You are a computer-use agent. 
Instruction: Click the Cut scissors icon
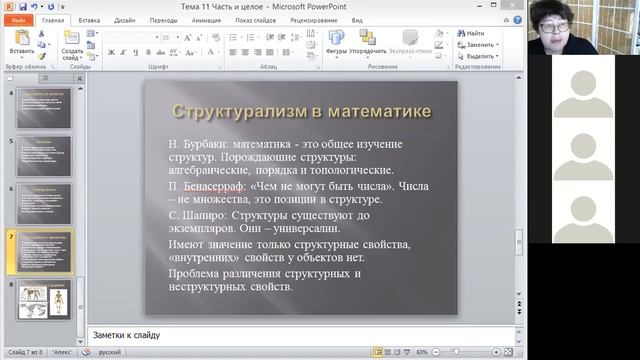(x=41, y=34)
